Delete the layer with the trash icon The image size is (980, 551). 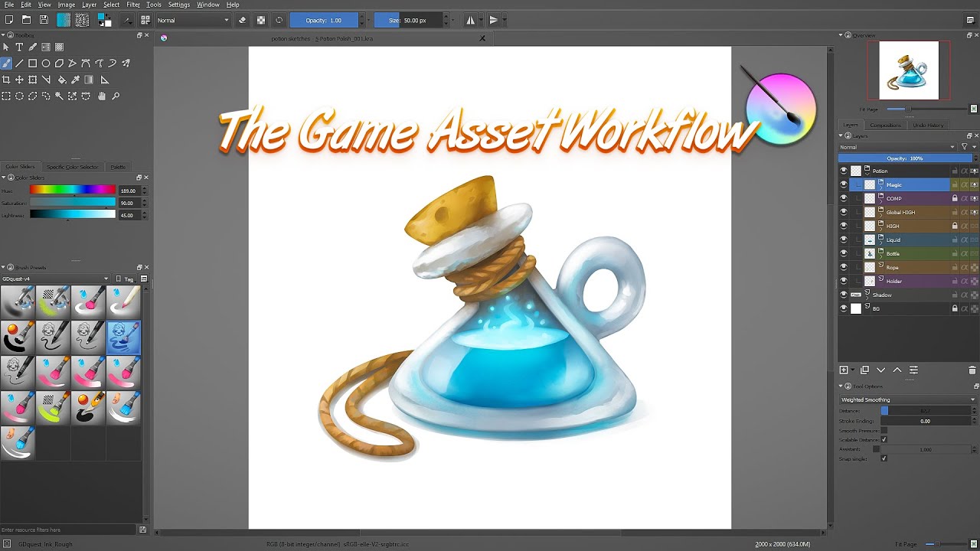click(x=971, y=370)
